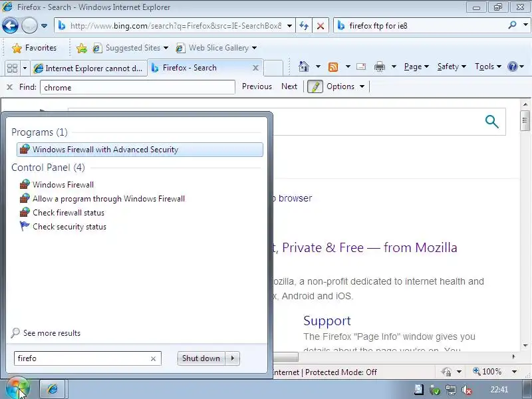Switch to 'Internet Explorer cannot d...' tab
Viewport: 532px width, 399px height.
89,68
